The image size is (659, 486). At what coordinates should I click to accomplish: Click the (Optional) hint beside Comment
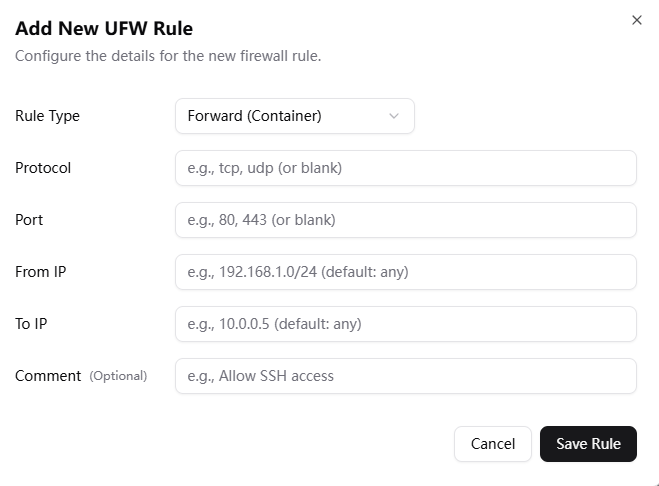click(x=118, y=376)
